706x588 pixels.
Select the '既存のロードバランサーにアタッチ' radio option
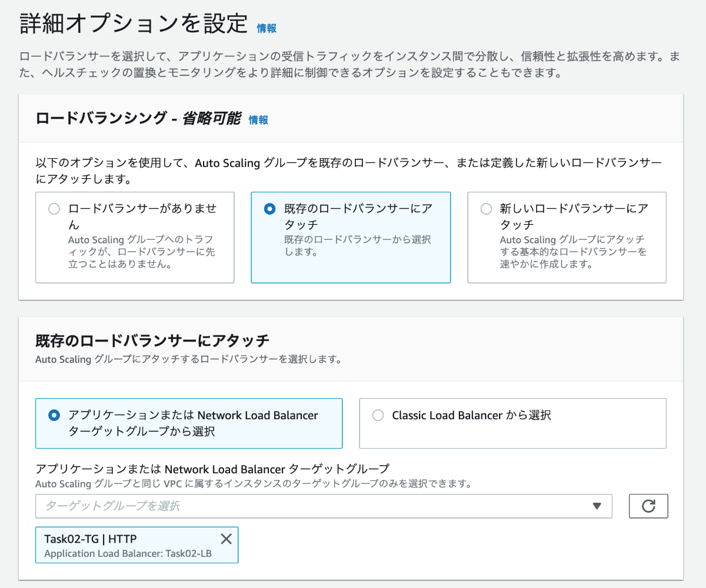point(269,209)
